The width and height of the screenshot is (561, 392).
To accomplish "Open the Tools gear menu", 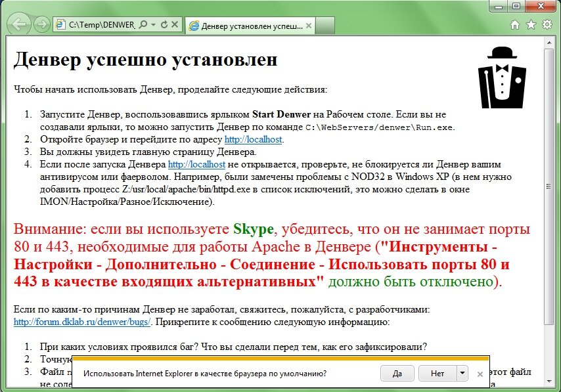I will click(x=547, y=24).
